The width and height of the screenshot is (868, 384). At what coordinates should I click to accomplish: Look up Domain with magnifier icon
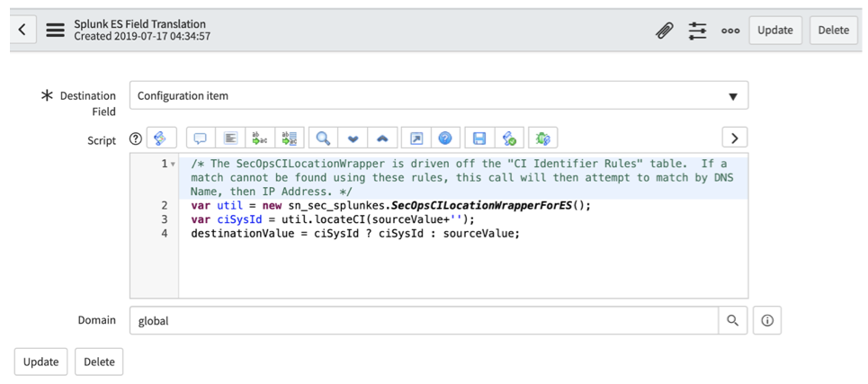coord(733,320)
